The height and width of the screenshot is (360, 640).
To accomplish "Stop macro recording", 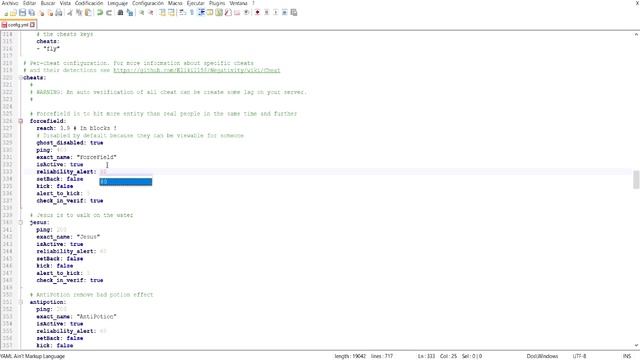I will pyautogui.click(x=267, y=13).
